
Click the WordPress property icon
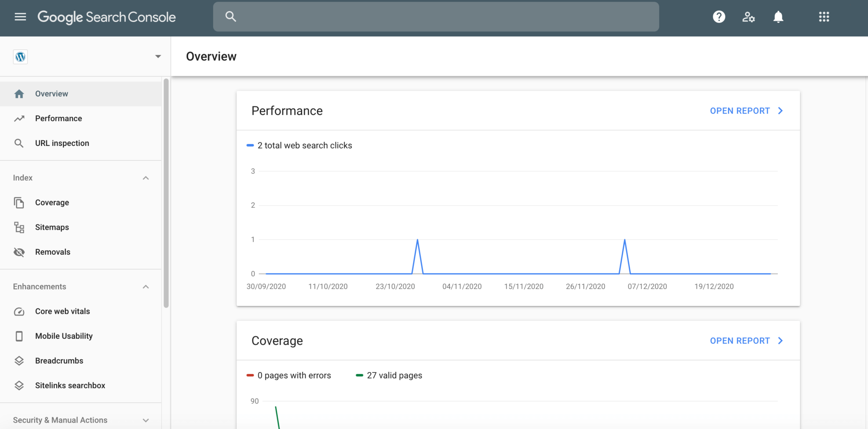(x=20, y=57)
